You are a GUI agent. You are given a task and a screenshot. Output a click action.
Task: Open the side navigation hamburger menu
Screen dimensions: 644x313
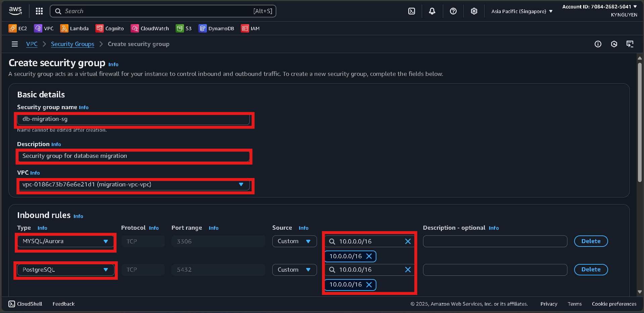coord(14,44)
